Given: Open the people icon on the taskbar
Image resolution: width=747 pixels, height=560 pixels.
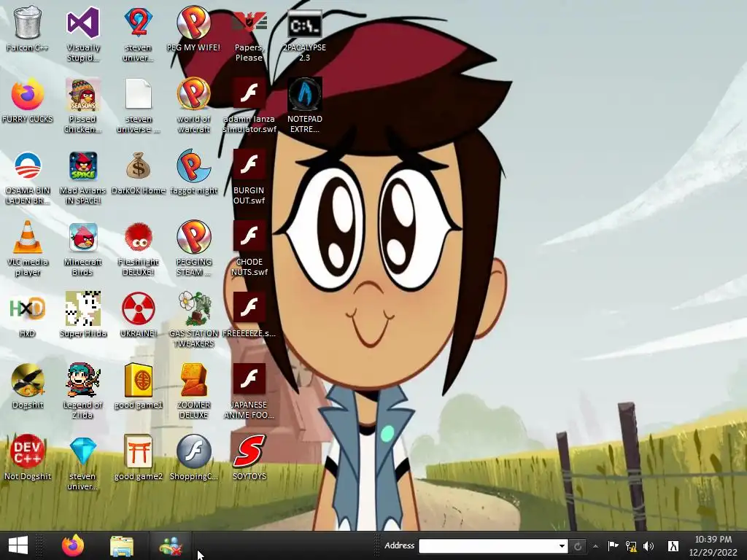Looking at the screenshot, I should pos(171,545).
